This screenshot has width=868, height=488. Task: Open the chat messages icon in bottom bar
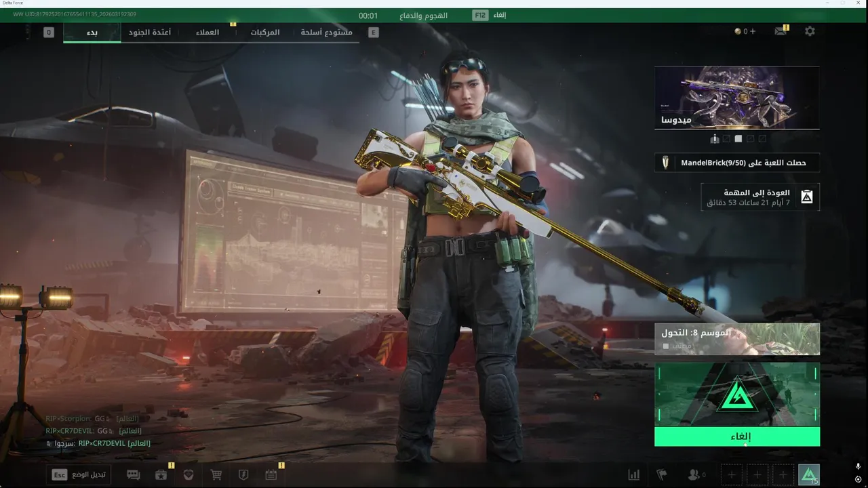point(134,475)
